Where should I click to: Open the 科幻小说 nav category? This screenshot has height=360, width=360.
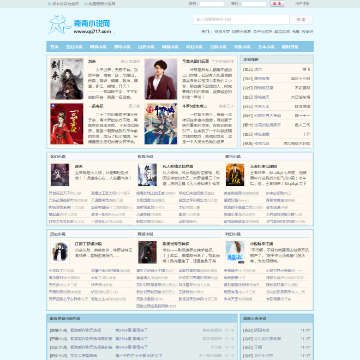pos(194,47)
